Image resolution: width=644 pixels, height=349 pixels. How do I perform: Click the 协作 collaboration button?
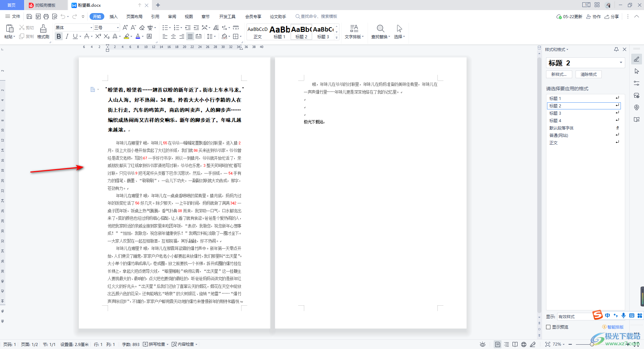tap(594, 16)
